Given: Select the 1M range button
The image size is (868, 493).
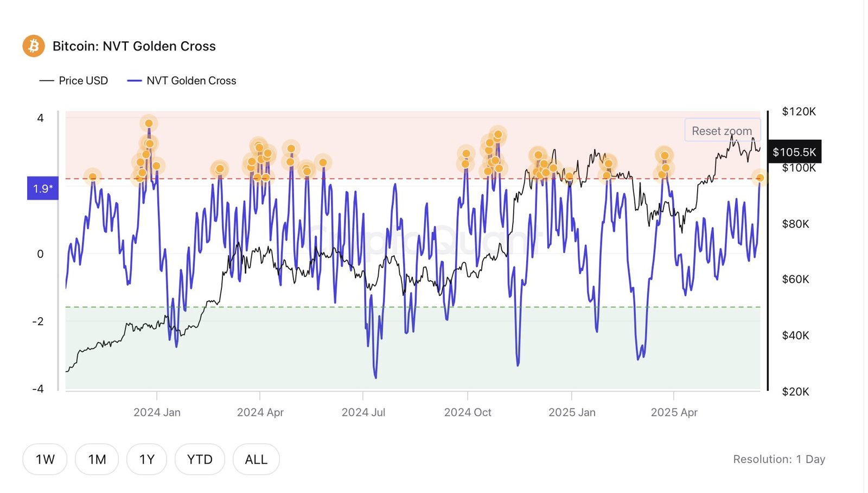Looking at the screenshot, I should coord(96,459).
